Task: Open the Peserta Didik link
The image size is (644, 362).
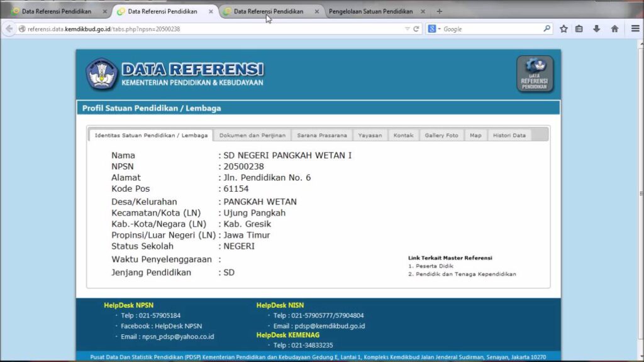Action: 434,266
